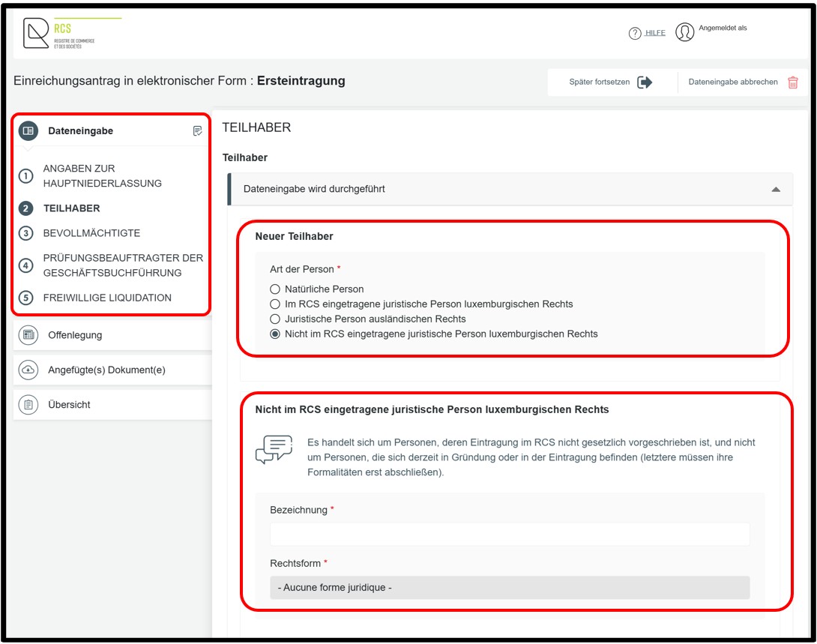
Task: Collapse the Dateneingabe sidebar section
Action: click(x=110, y=130)
